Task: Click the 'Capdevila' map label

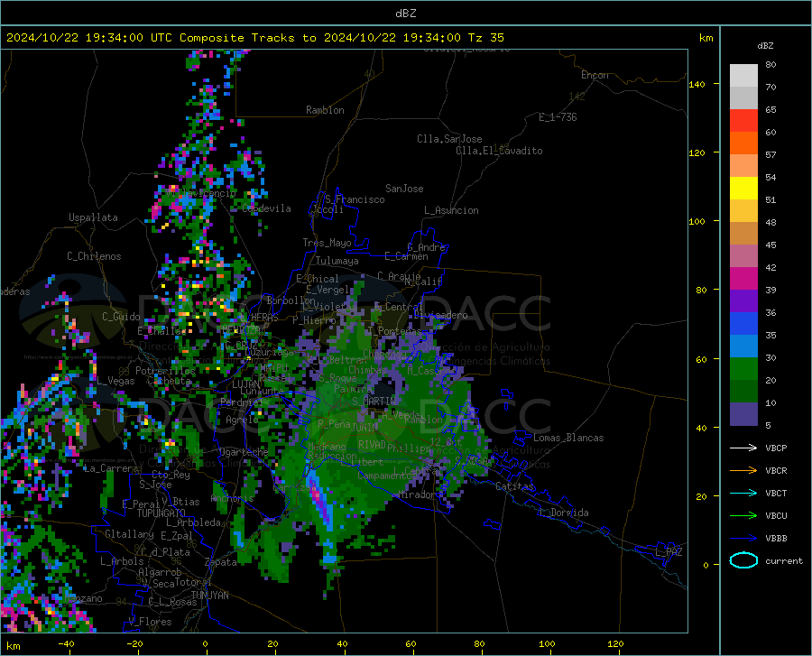Action: click(266, 208)
